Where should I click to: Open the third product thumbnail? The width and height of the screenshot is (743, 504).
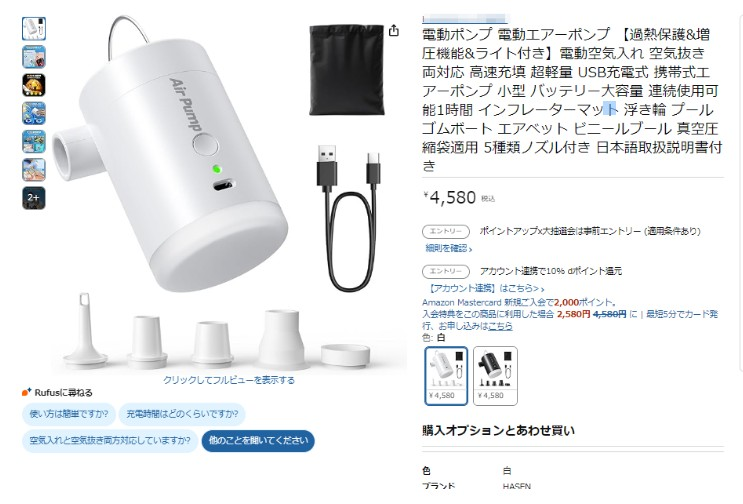point(34,85)
